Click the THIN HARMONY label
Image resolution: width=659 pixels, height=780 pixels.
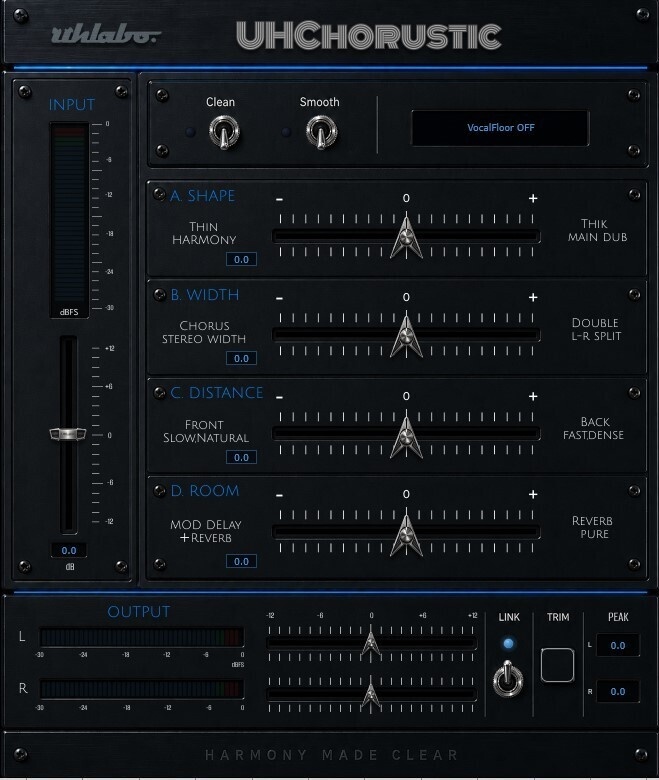(x=204, y=233)
